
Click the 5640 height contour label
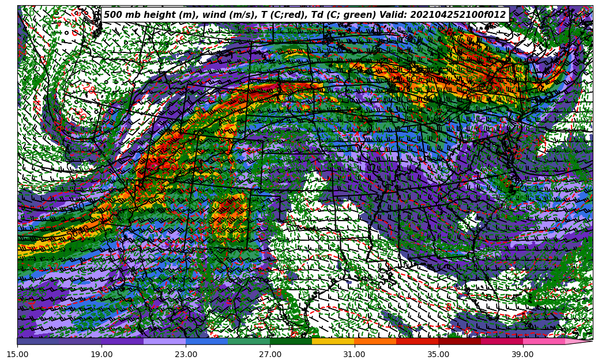(x=77, y=233)
